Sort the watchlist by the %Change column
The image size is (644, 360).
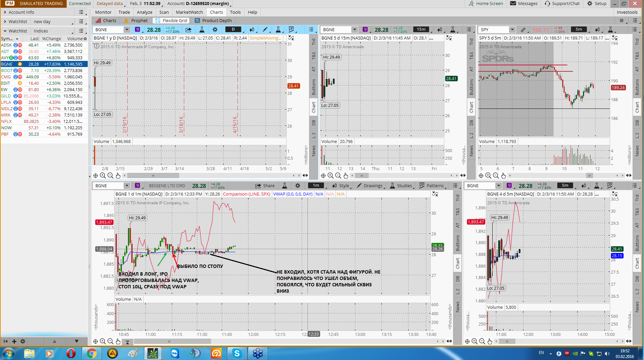click(52, 39)
